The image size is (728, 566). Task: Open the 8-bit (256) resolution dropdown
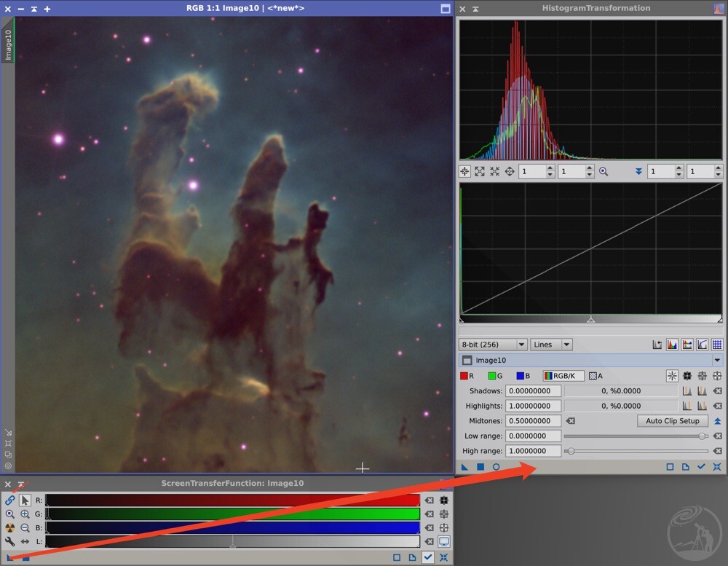(493, 345)
